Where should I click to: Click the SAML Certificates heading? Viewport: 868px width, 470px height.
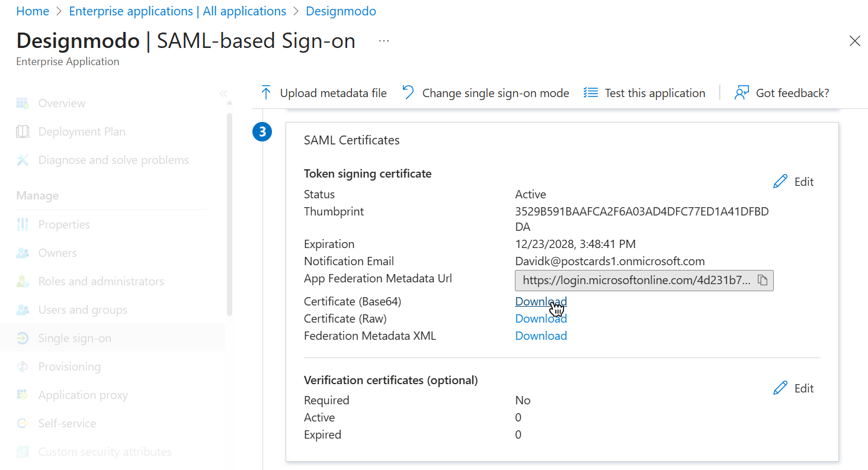click(352, 140)
